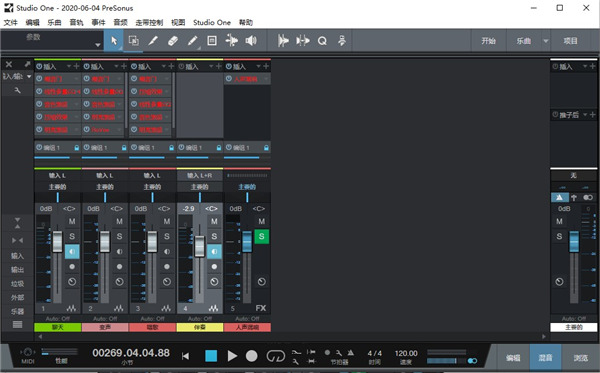The image size is (600, 373).
Task: Expand the 输入/输出 dropdown in mixer sidebar
Action: pyautogui.click(x=29, y=77)
